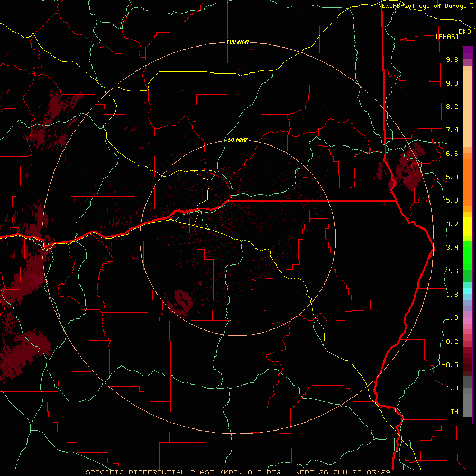This screenshot has width=476, height=476.
Task: Click the 3.4 scale value
Action: [x=452, y=248]
